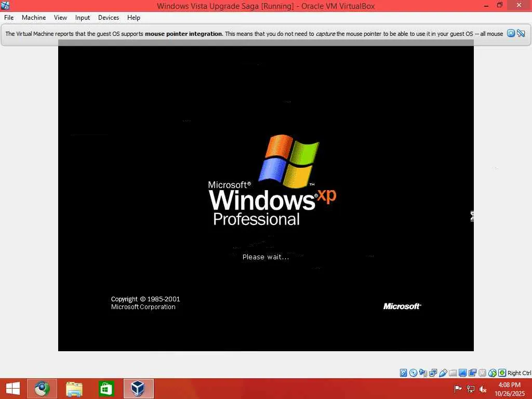The image size is (532, 399).
Task: Click the Right Ctrl host key label
Action: click(x=519, y=373)
